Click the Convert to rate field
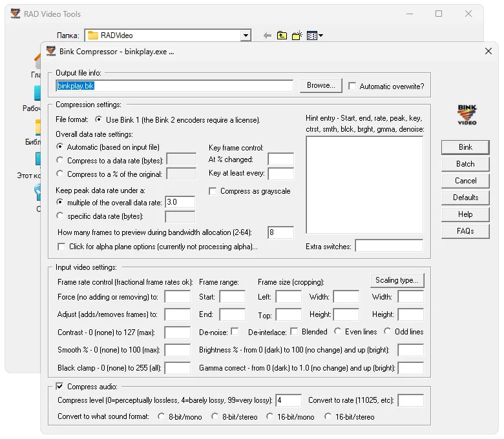504x439 pixels. click(411, 400)
